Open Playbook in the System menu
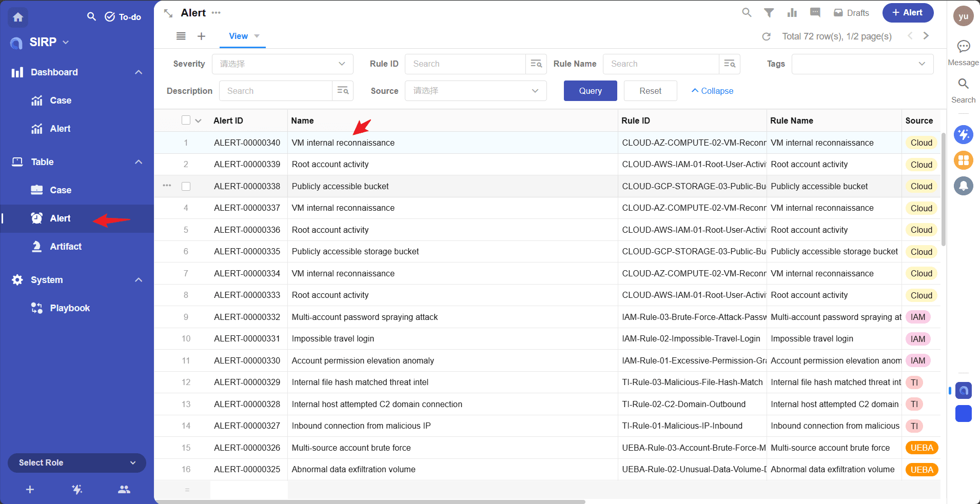980x504 pixels. click(x=70, y=308)
